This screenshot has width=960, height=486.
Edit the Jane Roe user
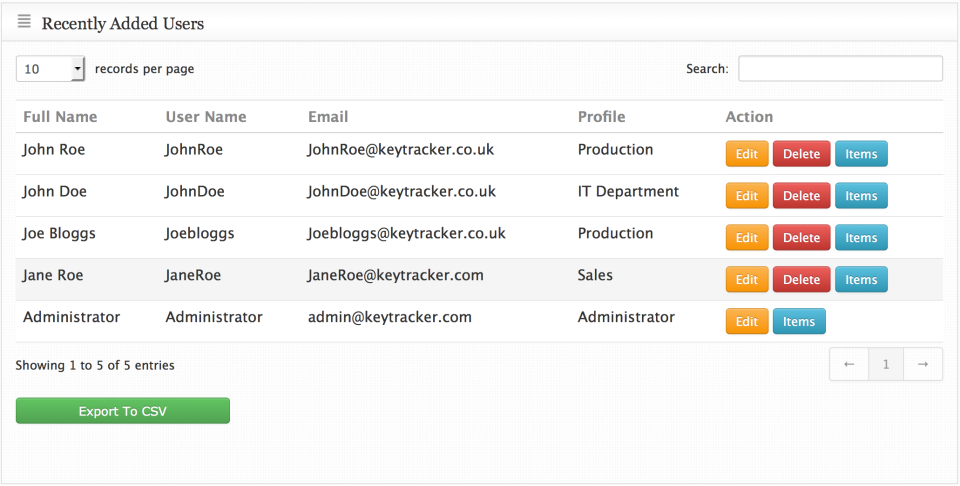pos(747,280)
